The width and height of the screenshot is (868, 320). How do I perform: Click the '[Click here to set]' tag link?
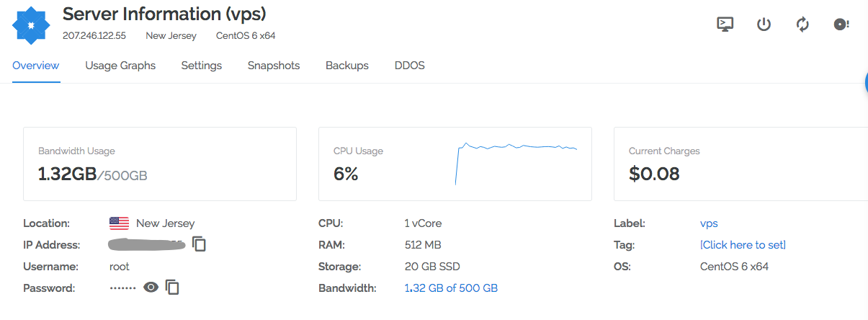click(x=743, y=245)
